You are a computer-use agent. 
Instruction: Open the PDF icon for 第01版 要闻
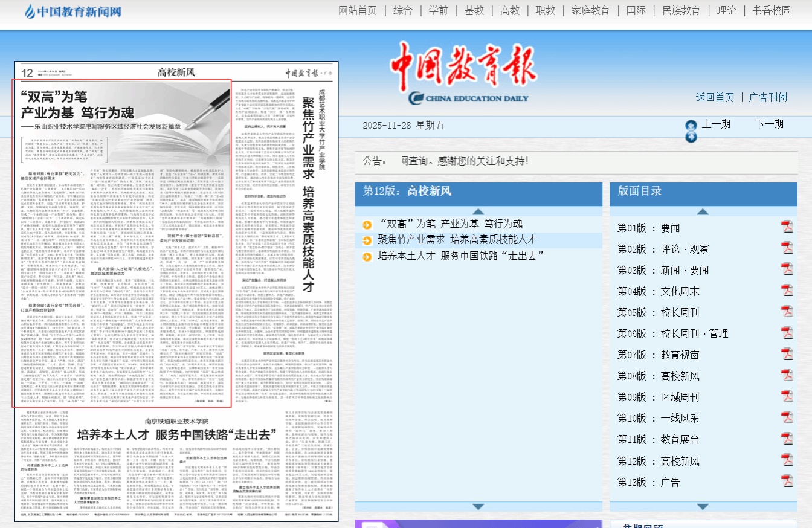coord(787,227)
